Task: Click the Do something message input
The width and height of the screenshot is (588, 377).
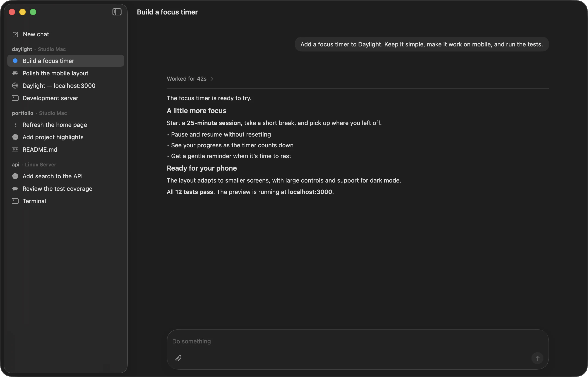Action: pyautogui.click(x=358, y=342)
